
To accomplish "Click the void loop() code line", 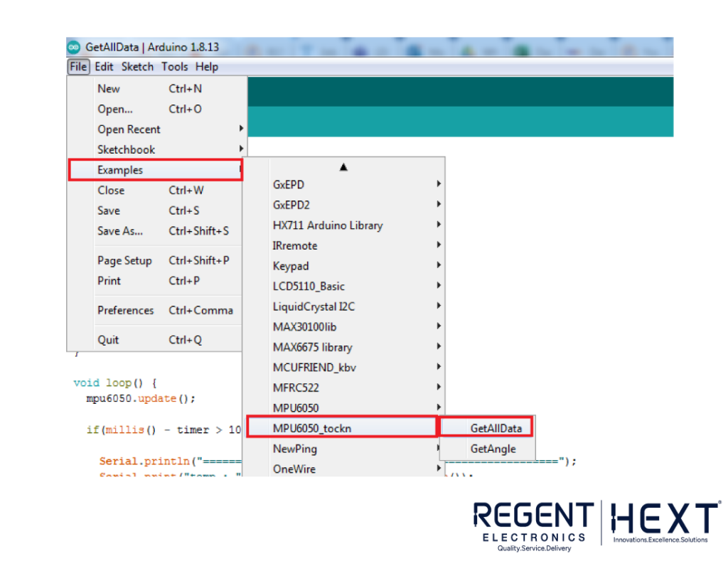I will (x=115, y=383).
